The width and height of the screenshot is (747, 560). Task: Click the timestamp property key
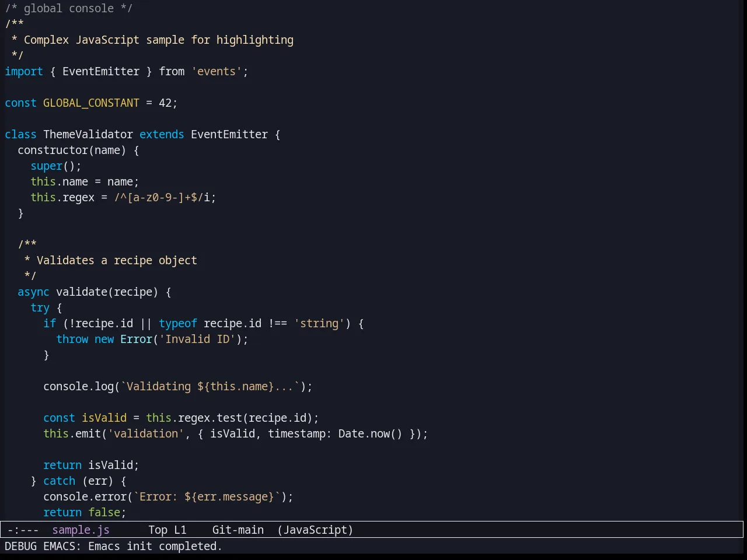(296, 433)
